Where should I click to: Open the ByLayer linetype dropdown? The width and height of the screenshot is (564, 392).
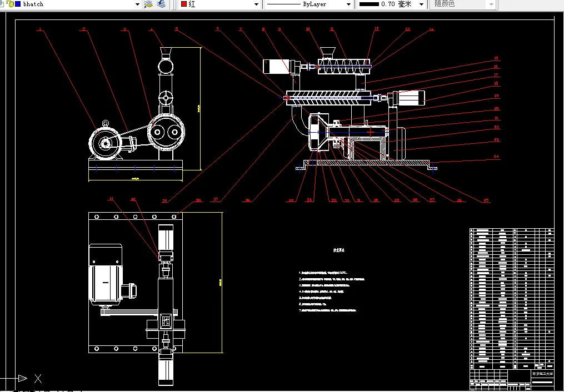point(348,4)
